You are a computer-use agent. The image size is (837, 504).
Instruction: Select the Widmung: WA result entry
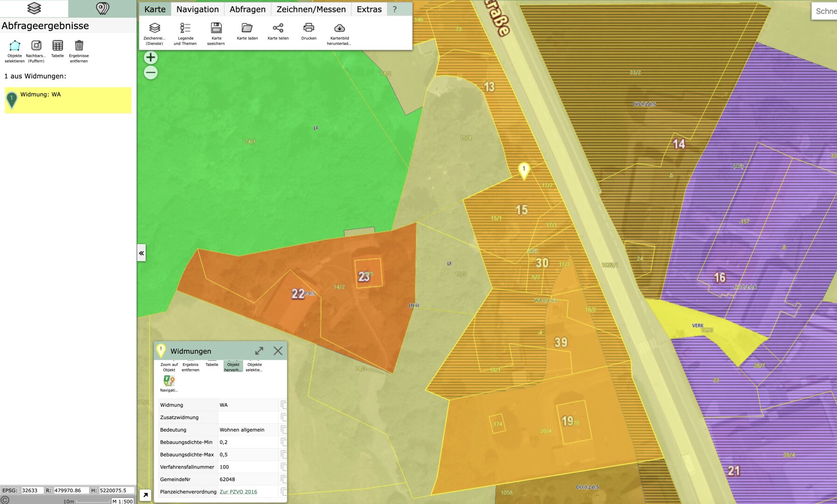[68, 100]
